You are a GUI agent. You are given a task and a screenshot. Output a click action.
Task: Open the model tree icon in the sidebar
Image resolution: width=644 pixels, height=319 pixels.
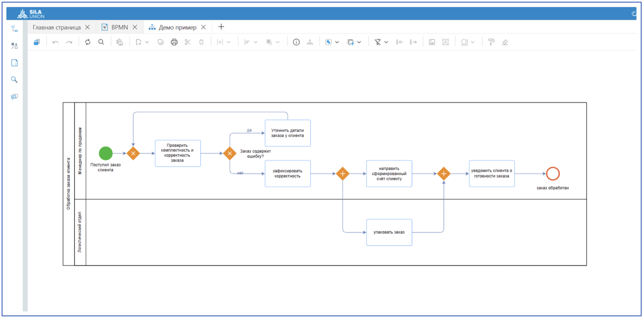click(14, 29)
